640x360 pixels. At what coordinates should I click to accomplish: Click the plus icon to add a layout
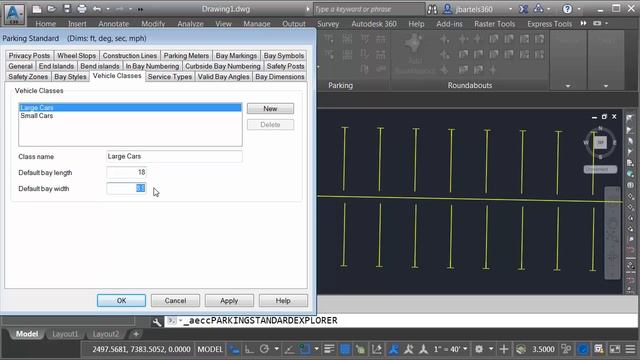(x=136, y=334)
